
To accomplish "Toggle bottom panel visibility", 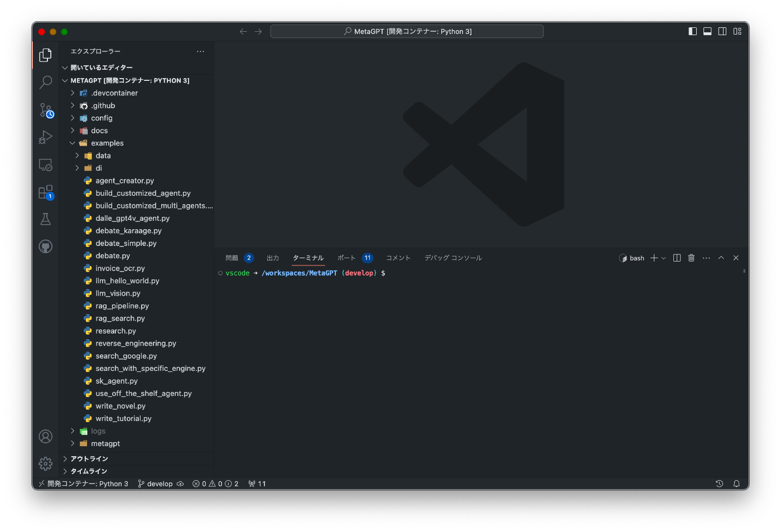I will coord(707,31).
